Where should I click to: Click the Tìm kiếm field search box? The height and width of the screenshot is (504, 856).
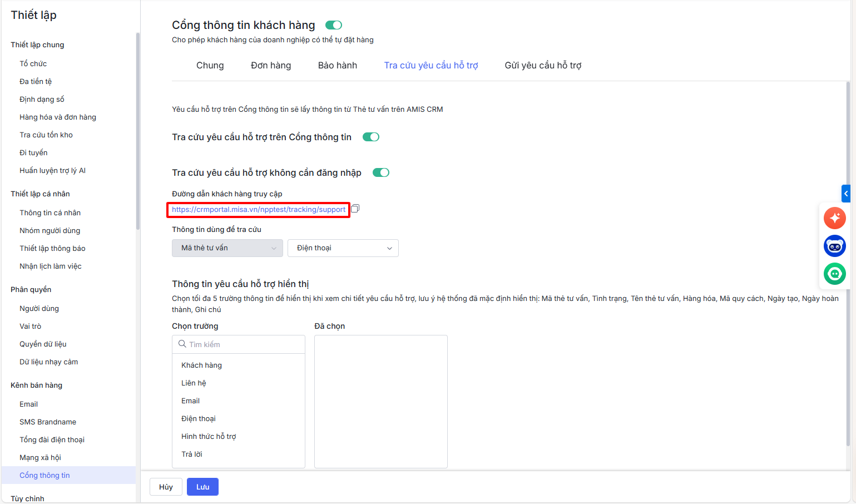point(245,344)
